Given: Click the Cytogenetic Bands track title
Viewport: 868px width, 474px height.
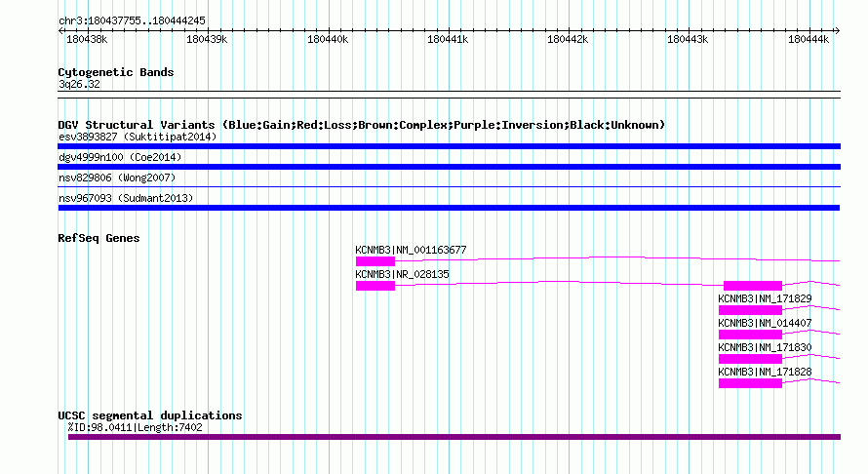Looking at the screenshot, I should pyautogui.click(x=116, y=72).
